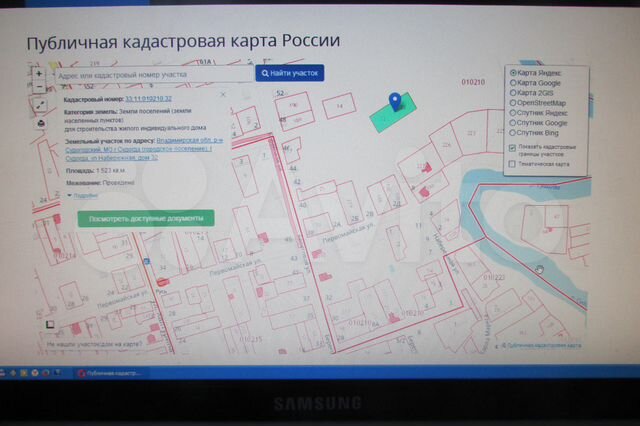Click the highlighted green land parcel
The image size is (640, 426).
[393, 113]
